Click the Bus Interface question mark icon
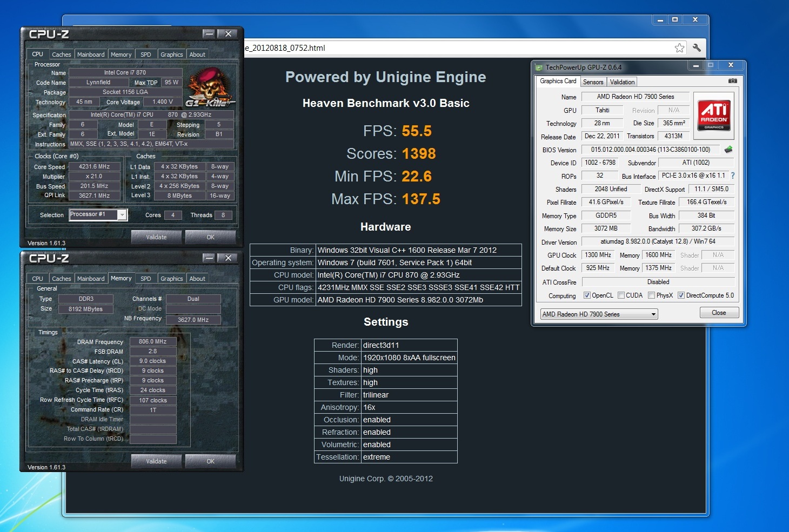Screen dimensions: 789x532 tap(733, 176)
